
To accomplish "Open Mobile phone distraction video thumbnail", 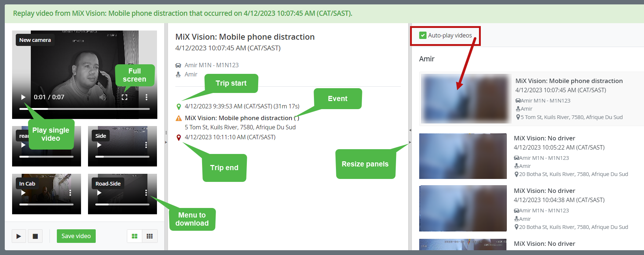I will point(466,98).
